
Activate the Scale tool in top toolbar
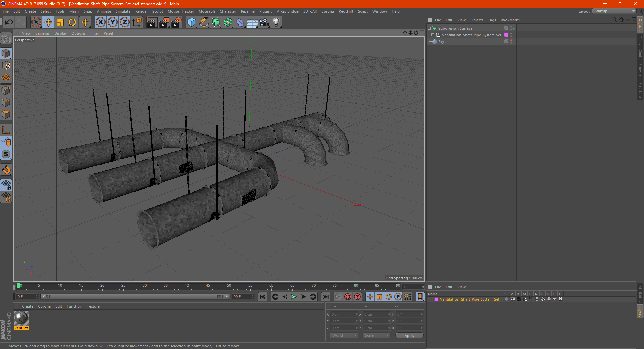(60, 22)
